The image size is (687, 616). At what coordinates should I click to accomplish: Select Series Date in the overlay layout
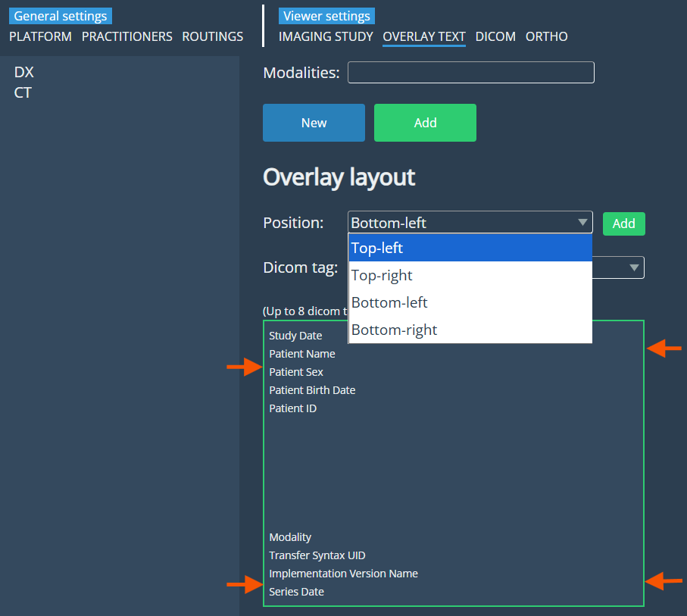pos(296,592)
